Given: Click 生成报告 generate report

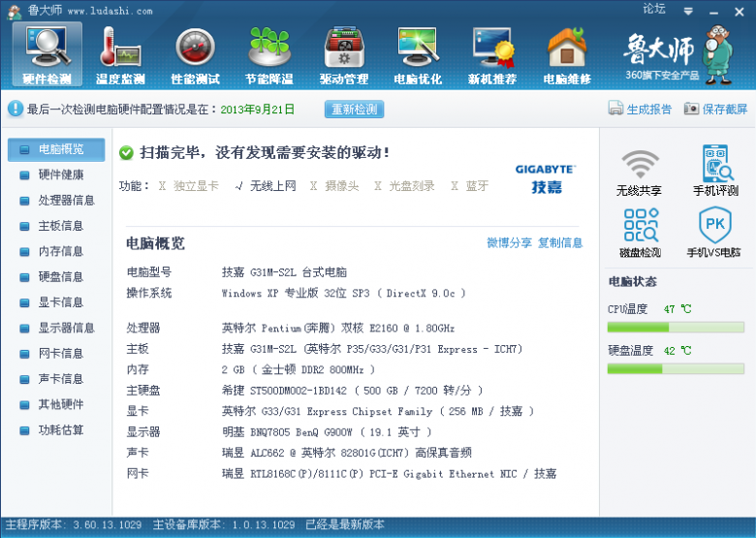Looking at the screenshot, I should pos(640,110).
